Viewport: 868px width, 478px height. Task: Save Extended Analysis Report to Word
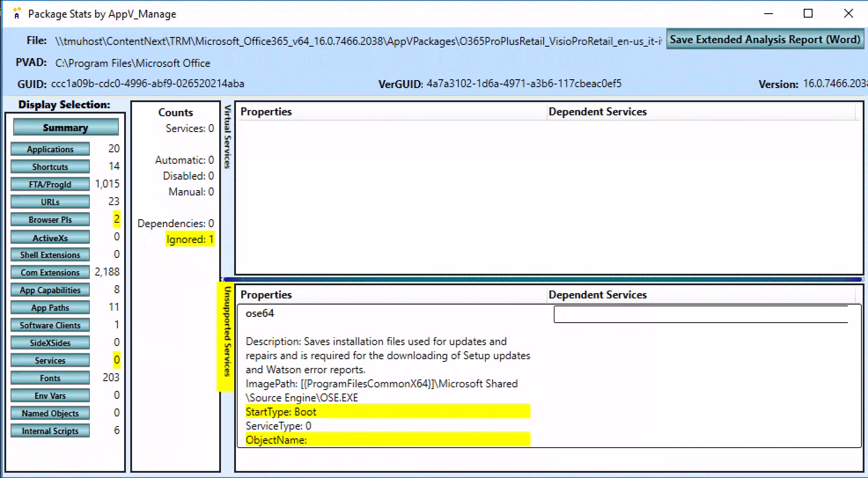[765, 40]
